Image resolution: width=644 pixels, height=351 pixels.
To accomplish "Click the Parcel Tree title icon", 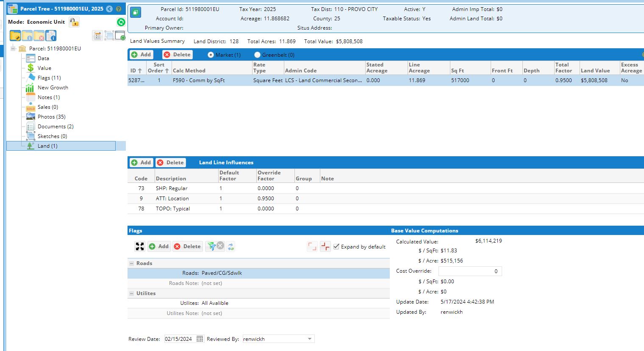I will (x=13, y=8).
